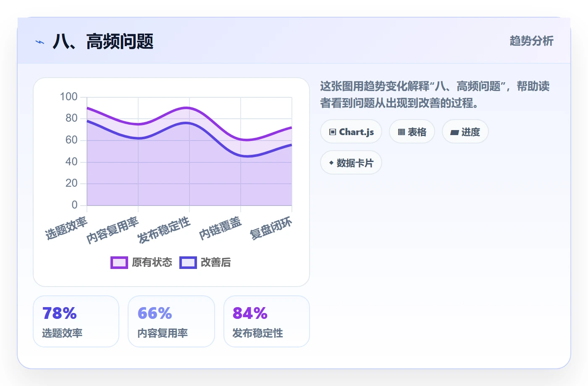Click the 60 y-axis value
The width and height of the screenshot is (588, 386).
pos(71,140)
